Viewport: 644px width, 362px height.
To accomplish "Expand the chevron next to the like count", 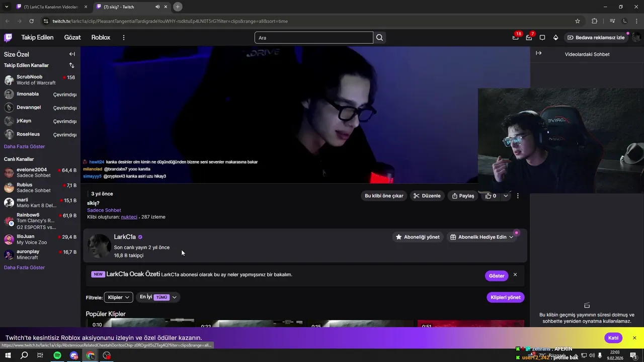I will [506, 196].
